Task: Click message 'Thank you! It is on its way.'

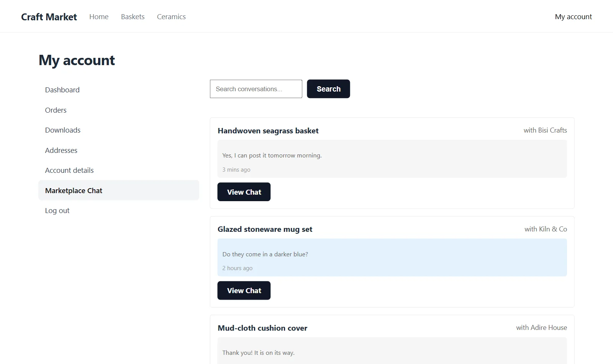Action: click(x=259, y=353)
